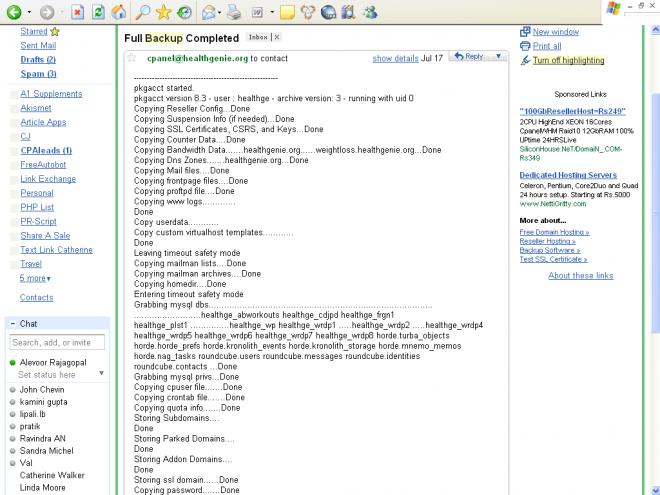Screen dimensions: 660x495
Task: Click About these links
Action: (580, 276)
